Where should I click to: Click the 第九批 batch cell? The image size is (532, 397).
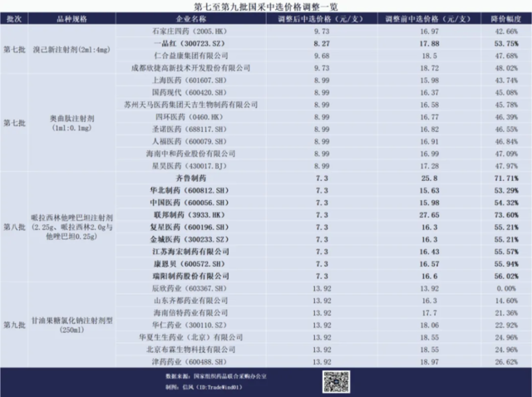tap(14, 325)
